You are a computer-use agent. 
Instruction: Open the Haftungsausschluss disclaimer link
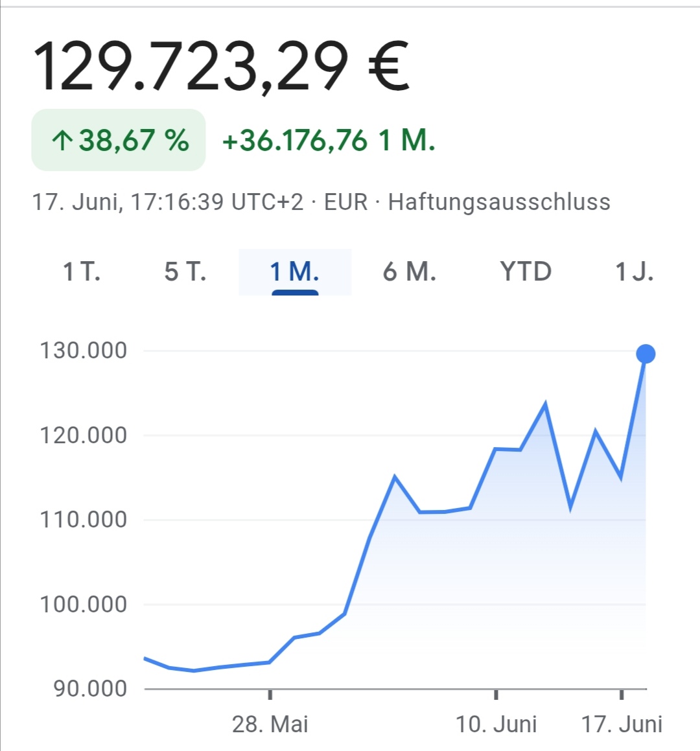[x=499, y=202]
